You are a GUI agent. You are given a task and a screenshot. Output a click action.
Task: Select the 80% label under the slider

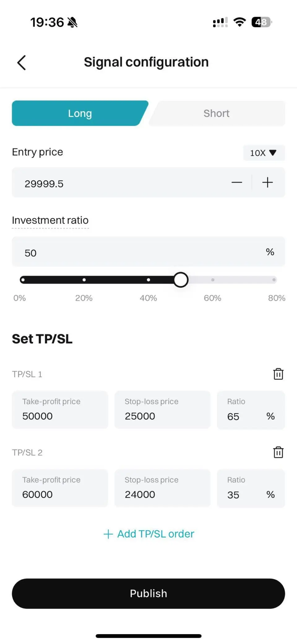pyautogui.click(x=277, y=298)
